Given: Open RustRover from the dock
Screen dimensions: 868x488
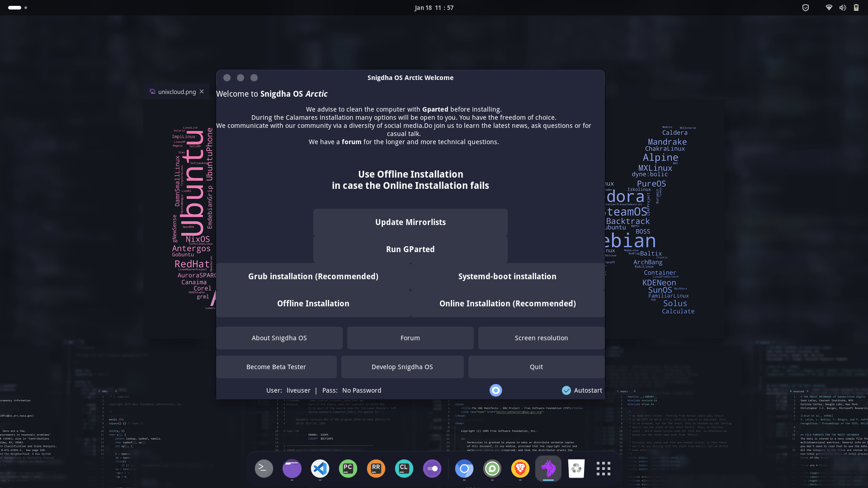Looking at the screenshot, I should [376, 469].
